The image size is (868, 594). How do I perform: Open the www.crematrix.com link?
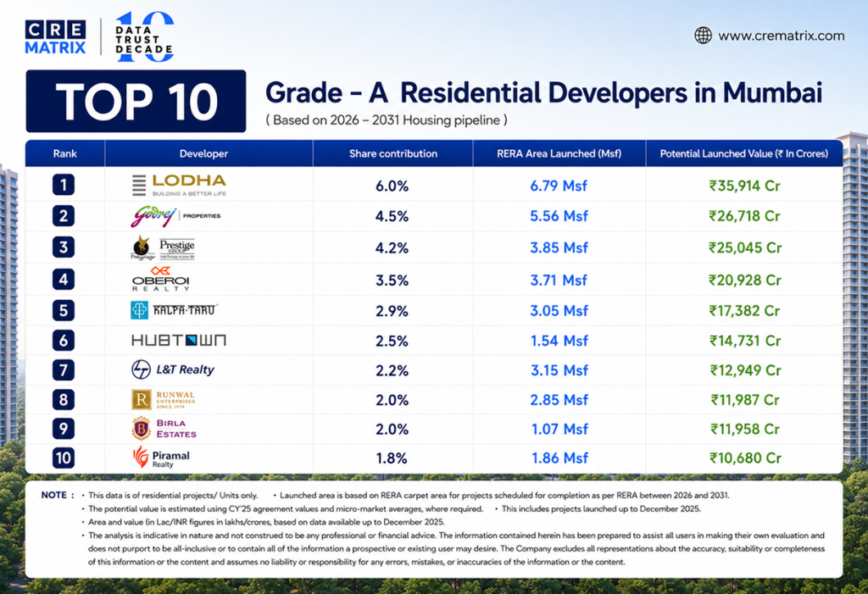[x=781, y=36]
